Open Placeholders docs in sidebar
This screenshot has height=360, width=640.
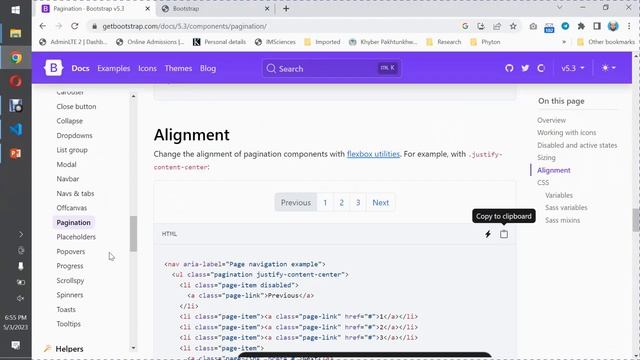[76, 237]
